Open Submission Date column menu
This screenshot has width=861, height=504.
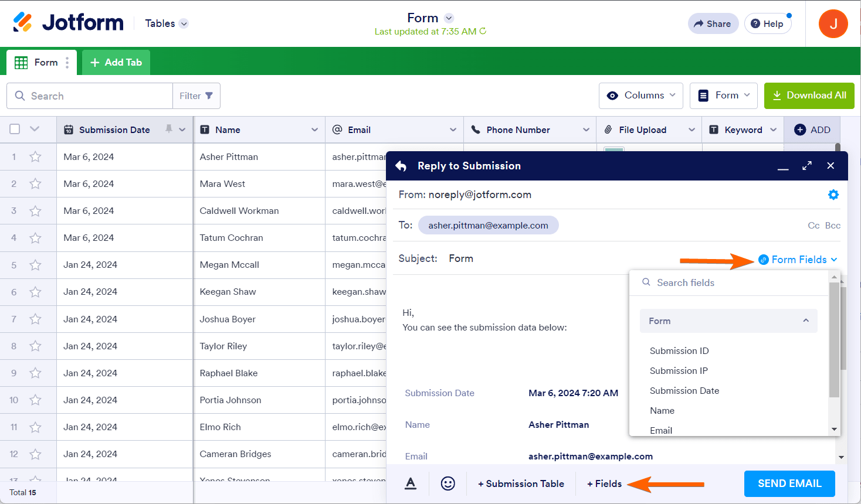(182, 130)
